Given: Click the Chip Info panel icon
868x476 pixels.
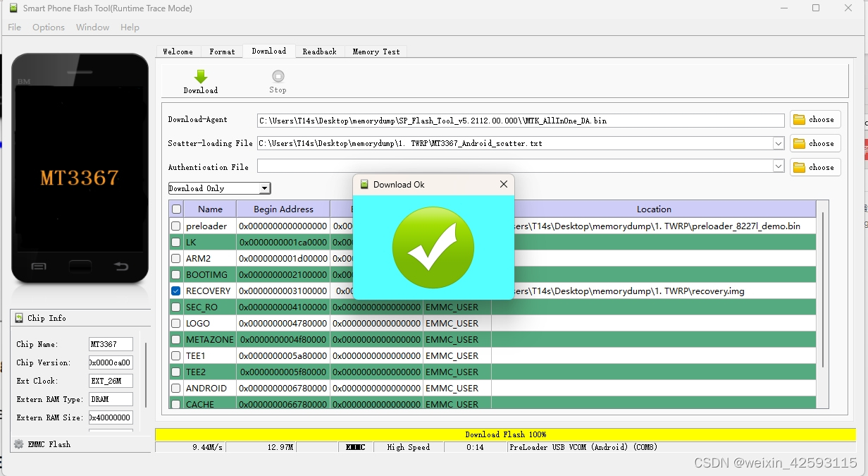Looking at the screenshot, I should pos(20,318).
